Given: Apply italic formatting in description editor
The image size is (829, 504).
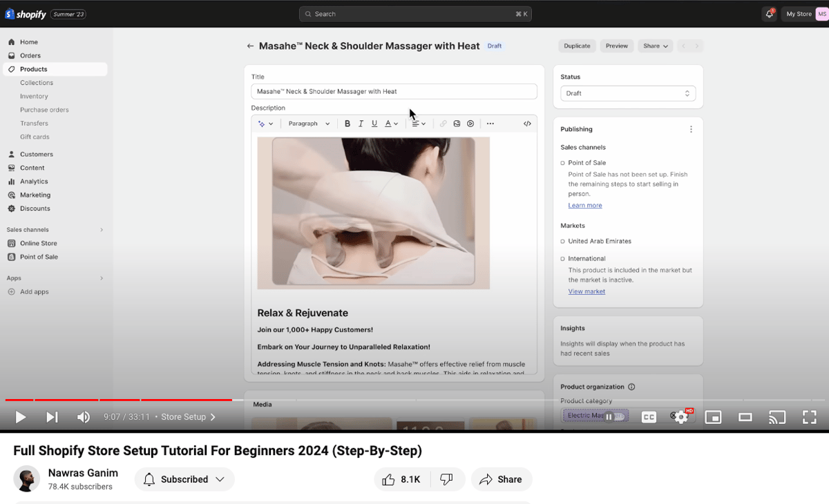Looking at the screenshot, I should click(361, 124).
